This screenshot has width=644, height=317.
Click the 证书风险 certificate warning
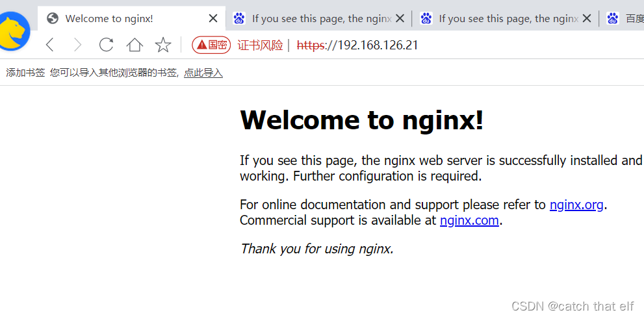click(x=261, y=45)
